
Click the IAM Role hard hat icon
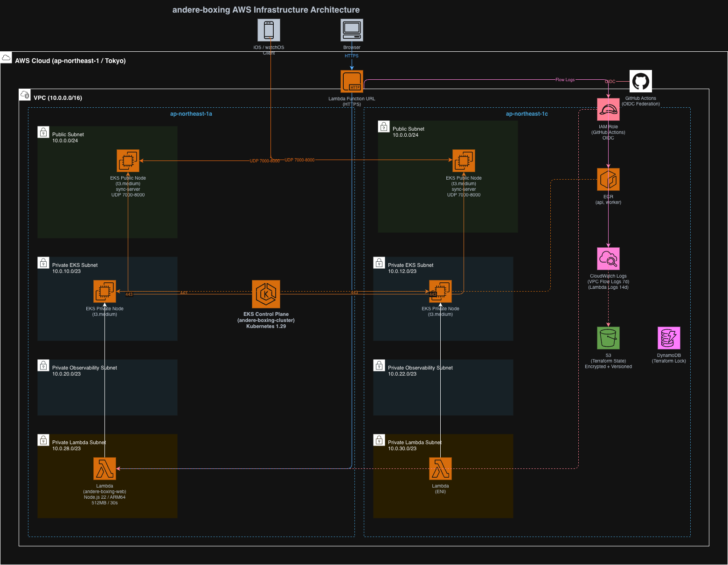(608, 110)
